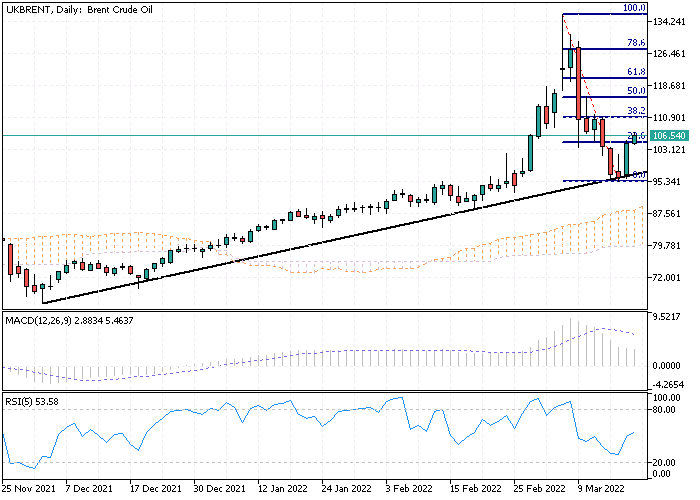Image resolution: width=700 pixels, height=500 pixels.
Task: Click the RSI 20.00 level label
Action: 664,462
